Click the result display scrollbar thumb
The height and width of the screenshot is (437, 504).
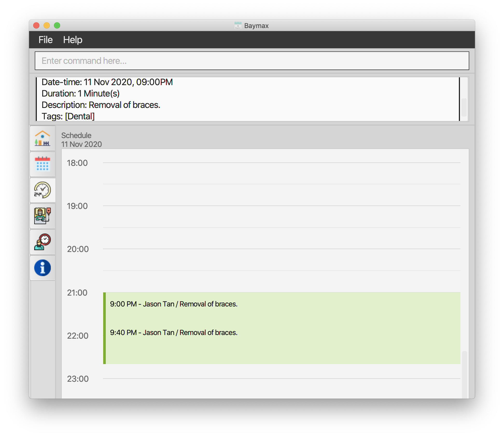point(464,107)
